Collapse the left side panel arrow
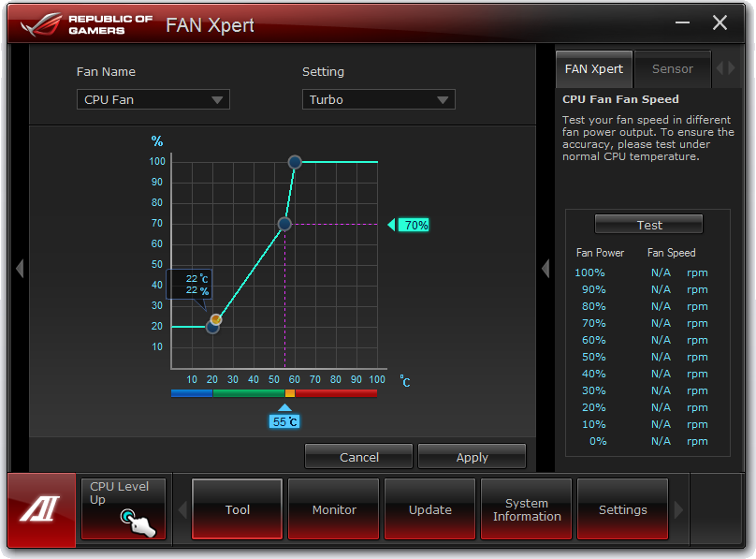This screenshot has height=559, width=756. click(x=20, y=268)
